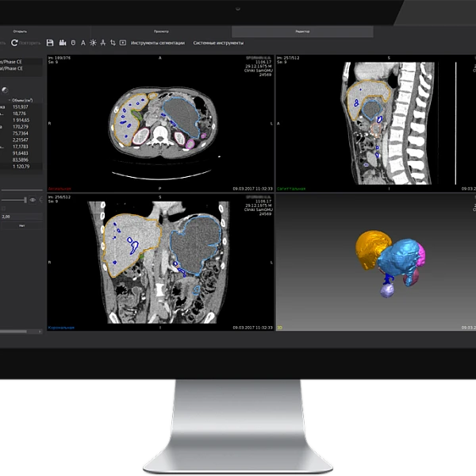Switch to the Редактор tab
Screen dimensions: 476x476
point(302,29)
